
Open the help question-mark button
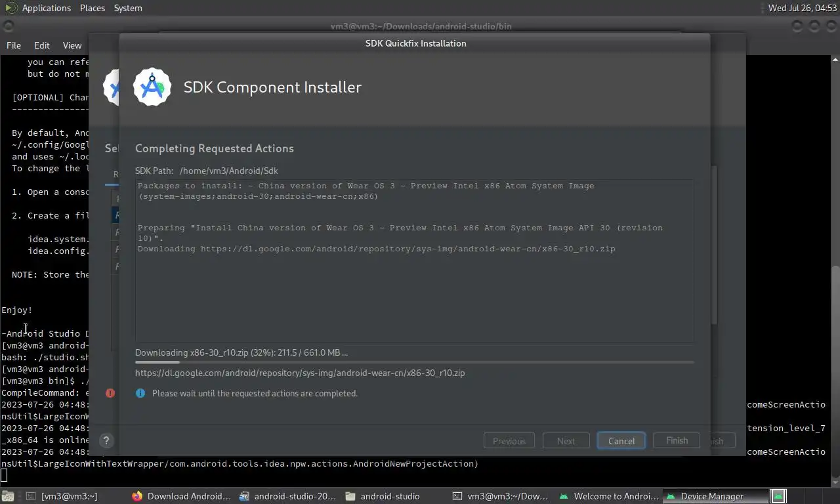point(106,441)
